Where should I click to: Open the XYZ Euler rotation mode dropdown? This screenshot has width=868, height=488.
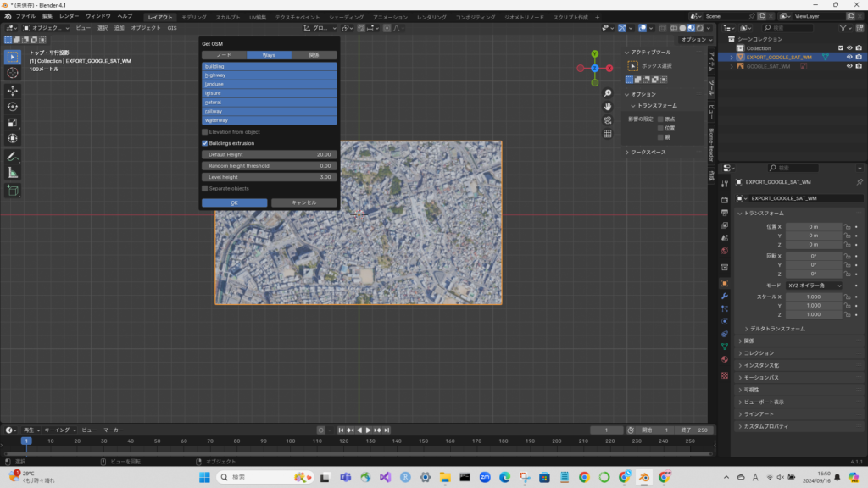click(815, 286)
